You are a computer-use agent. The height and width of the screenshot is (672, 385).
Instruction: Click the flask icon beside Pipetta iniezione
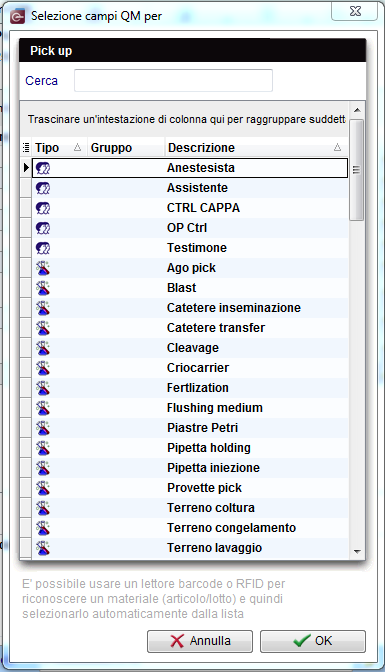pyautogui.click(x=43, y=468)
